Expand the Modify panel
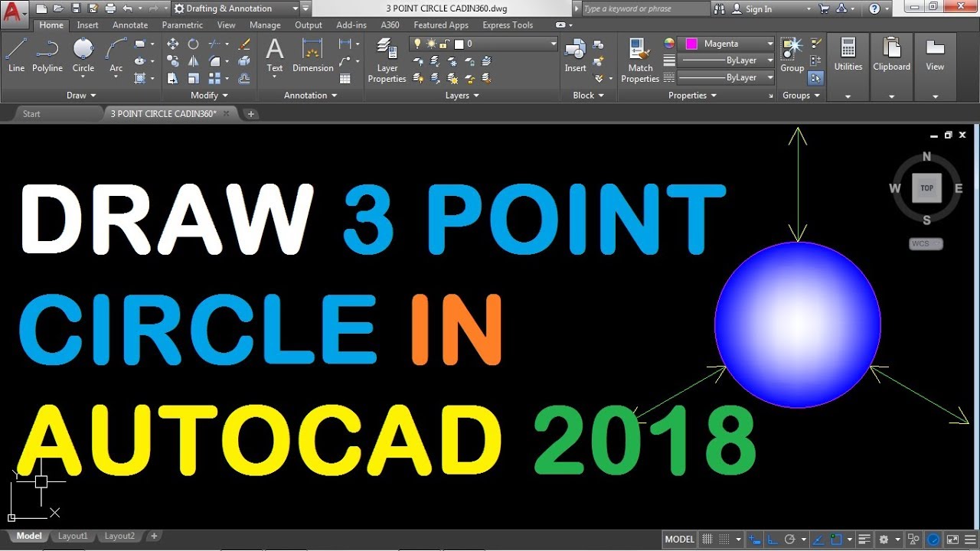 tap(209, 96)
